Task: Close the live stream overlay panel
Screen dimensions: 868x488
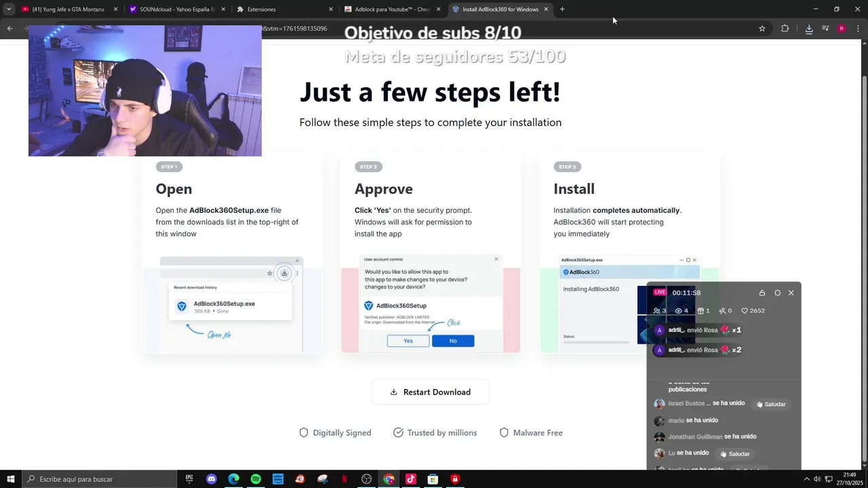Action: pos(791,293)
